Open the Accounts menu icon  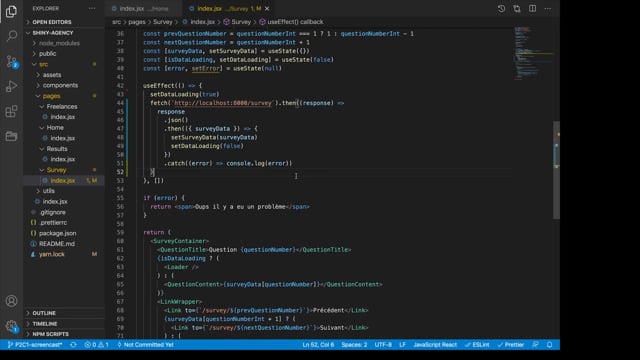[x=11, y=301]
